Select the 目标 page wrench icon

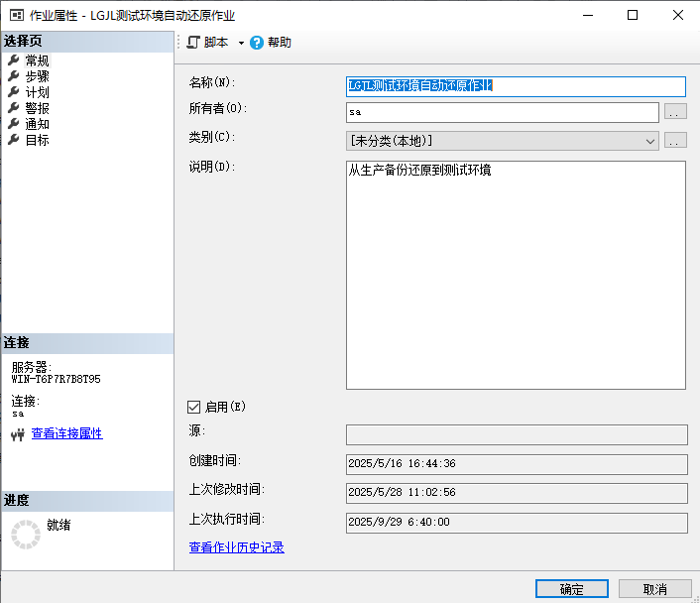(14, 140)
